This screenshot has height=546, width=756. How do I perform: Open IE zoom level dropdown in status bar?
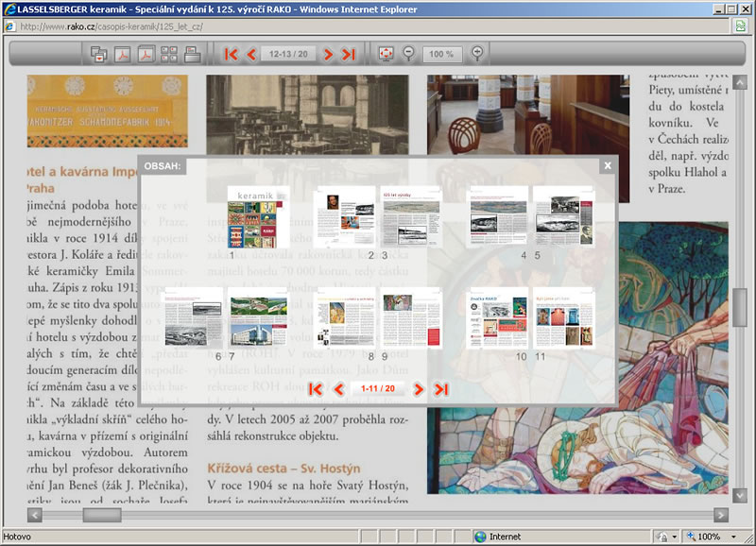point(732,537)
